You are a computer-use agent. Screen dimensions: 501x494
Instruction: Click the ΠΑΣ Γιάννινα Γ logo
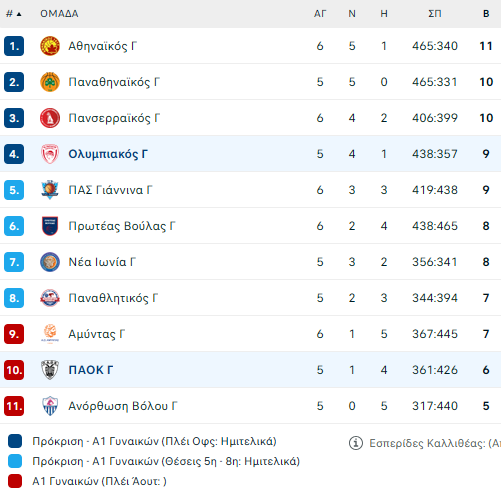pos(50,190)
